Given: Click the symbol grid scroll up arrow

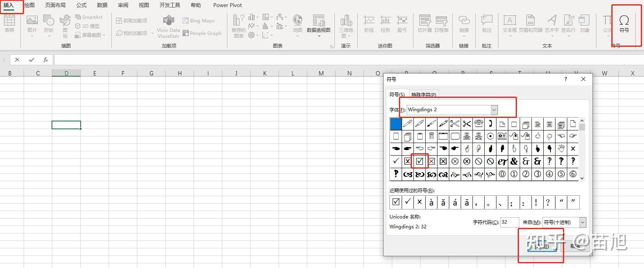Looking at the screenshot, I should tap(582, 121).
